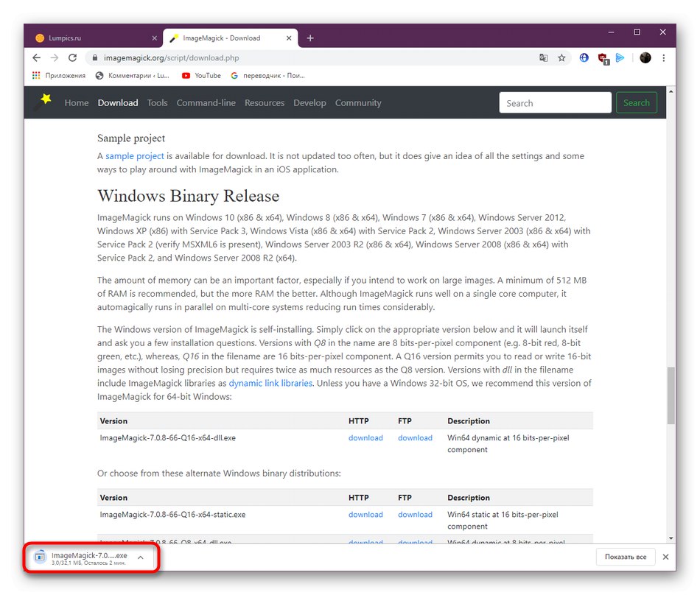Screen dimensions: 700x595
Task: Download Q16-x64-static.exe via HTTP
Action: click(x=365, y=514)
